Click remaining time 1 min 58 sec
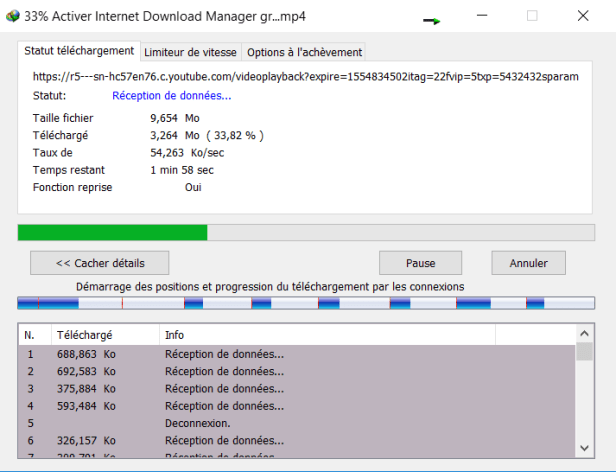The height and width of the screenshot is (472, 616). click(x=182, y=170)
